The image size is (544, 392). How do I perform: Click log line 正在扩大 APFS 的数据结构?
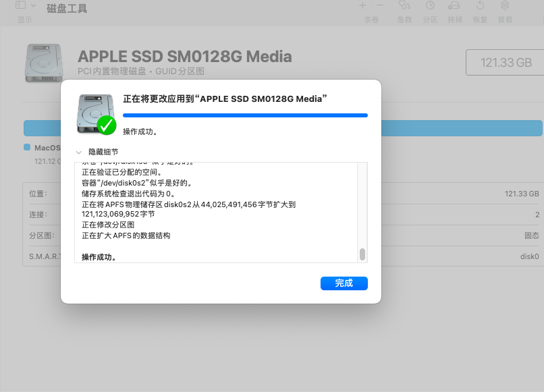tap(126, 235)
